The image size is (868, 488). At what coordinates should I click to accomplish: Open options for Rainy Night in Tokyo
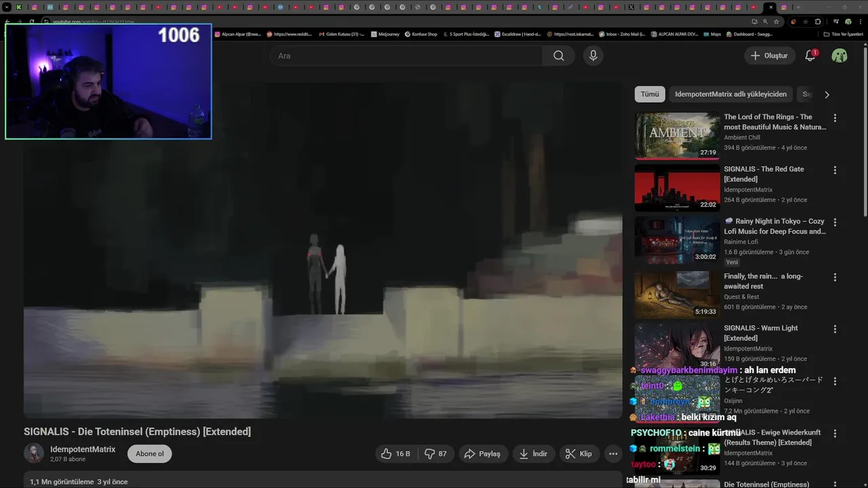[835, 222]
